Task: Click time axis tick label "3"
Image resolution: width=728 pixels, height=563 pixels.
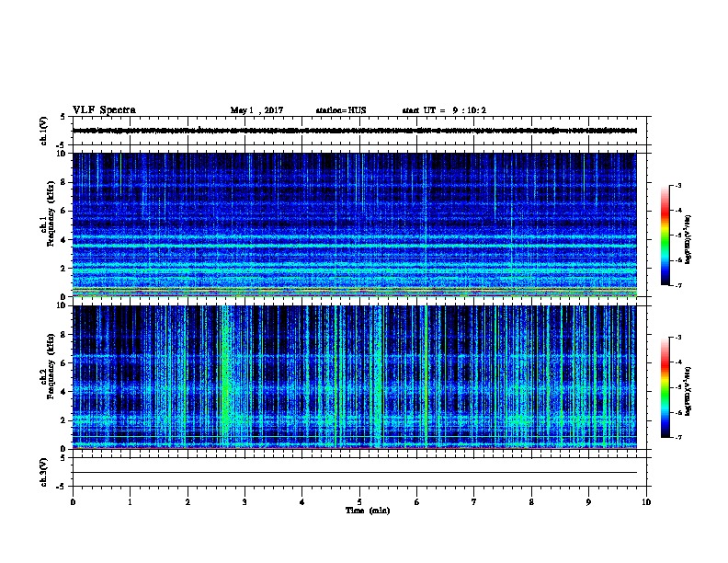Action: click(x=245, y=502)
